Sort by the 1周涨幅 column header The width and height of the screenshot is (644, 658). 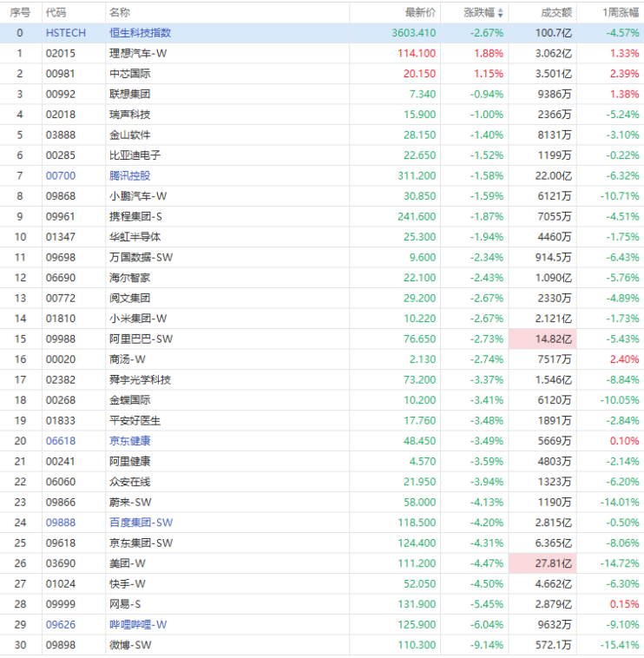point(621,13)
